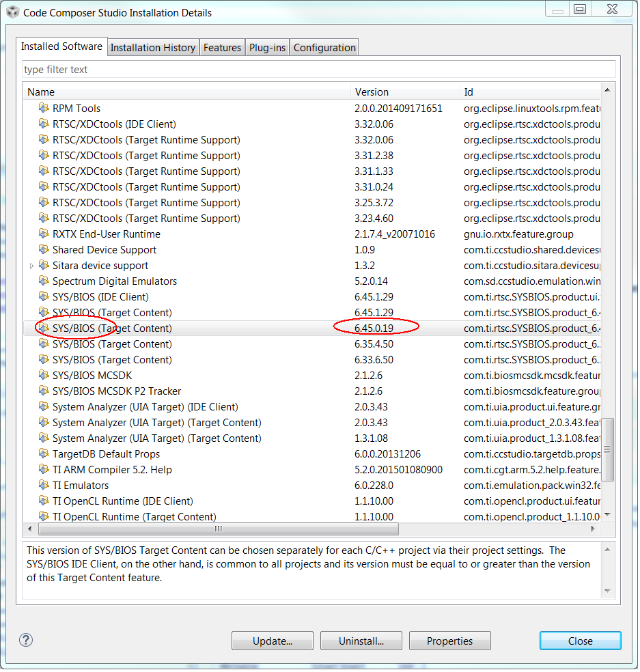The height and width of the screenshot is (672, 640).
Task: Click the software list vertical scrollbar thumb
Action: tap(607, 449)
